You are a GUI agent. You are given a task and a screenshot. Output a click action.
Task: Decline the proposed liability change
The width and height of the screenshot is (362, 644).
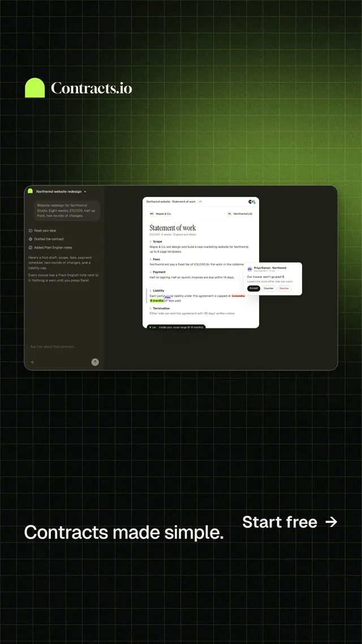284,288
